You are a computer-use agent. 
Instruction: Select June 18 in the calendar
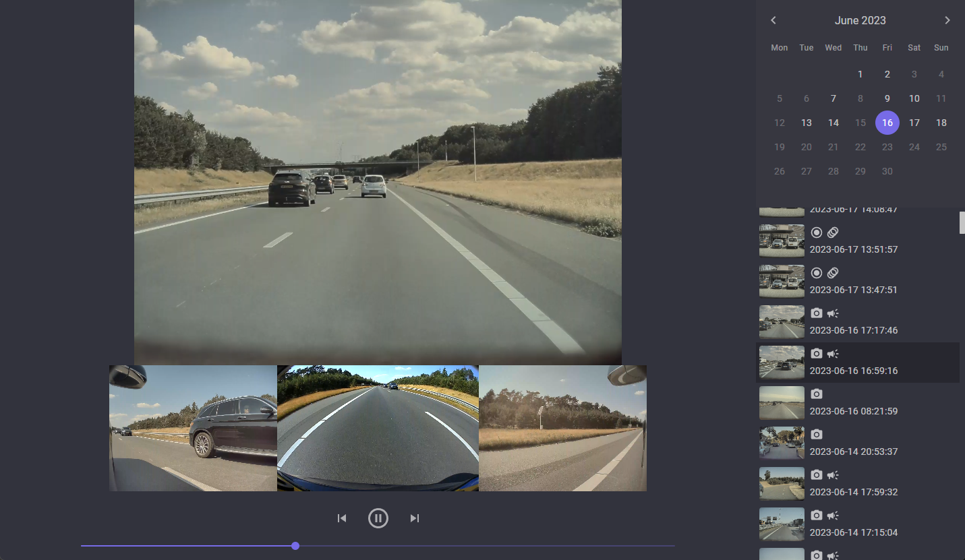(941, 123)
